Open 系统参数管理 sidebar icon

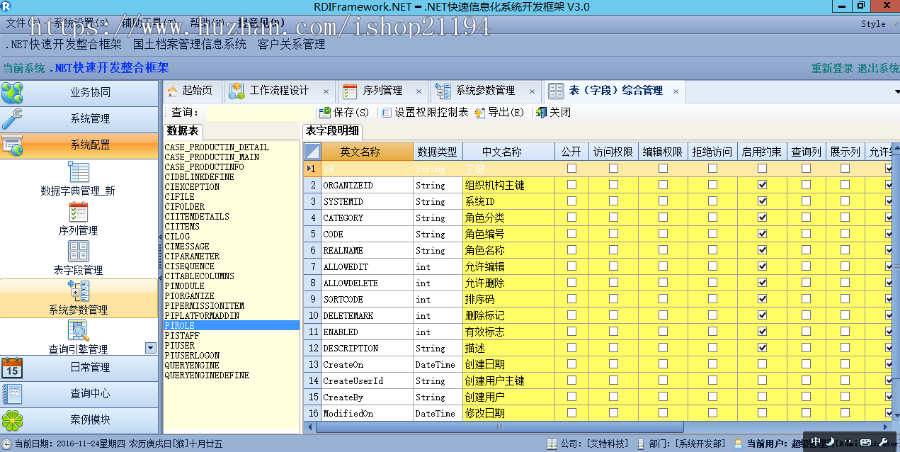(x=79, y=291)
